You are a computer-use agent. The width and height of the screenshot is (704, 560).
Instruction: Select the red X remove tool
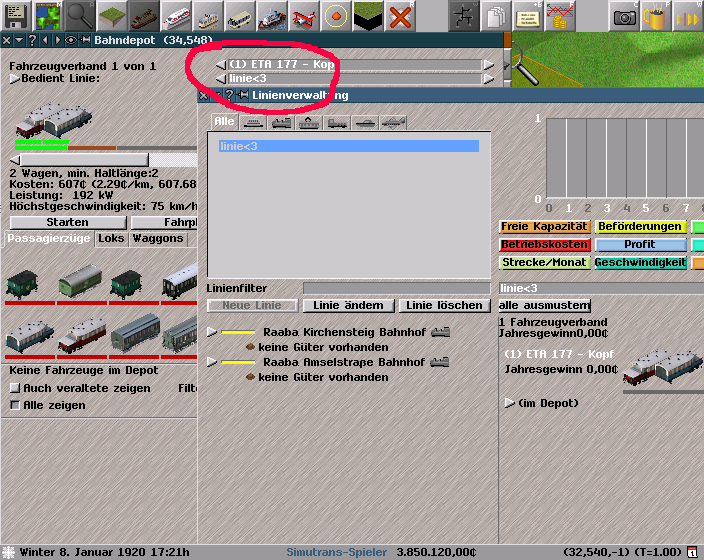[x=400, y=15]
